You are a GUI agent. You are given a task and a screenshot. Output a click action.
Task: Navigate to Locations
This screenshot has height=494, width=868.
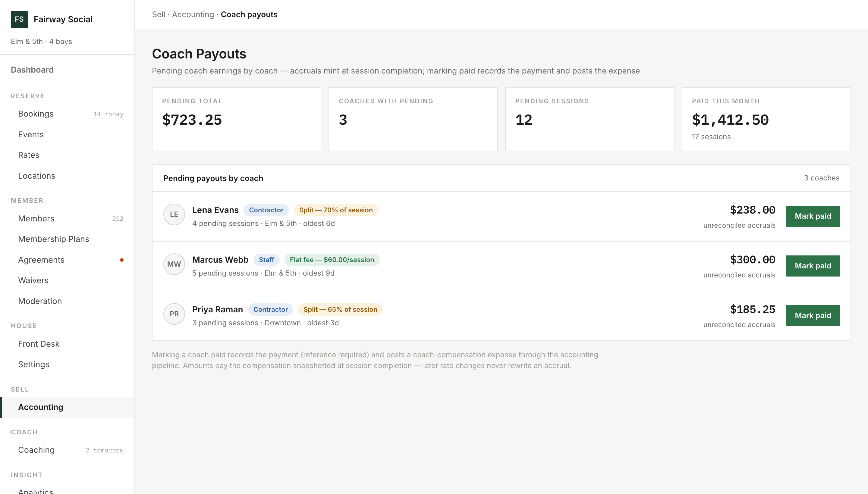click(67, 176)
